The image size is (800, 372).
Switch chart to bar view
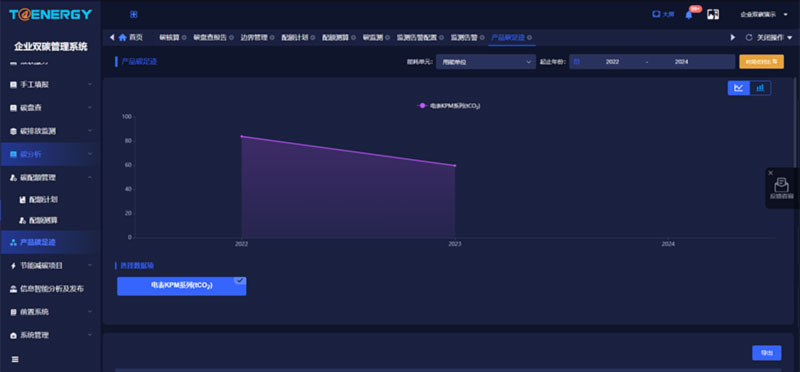pos(760,88)
